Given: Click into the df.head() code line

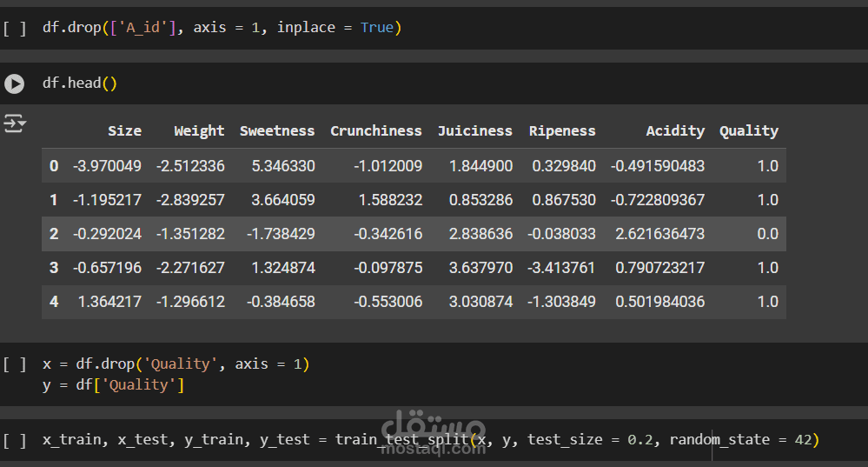Looking at the screenshot, I should 80,83.
